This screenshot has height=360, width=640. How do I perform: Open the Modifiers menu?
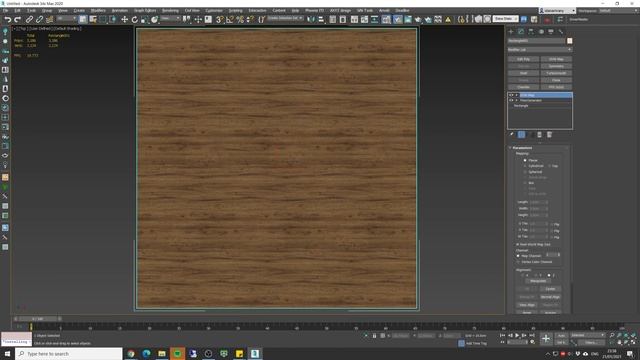[98, 11]
